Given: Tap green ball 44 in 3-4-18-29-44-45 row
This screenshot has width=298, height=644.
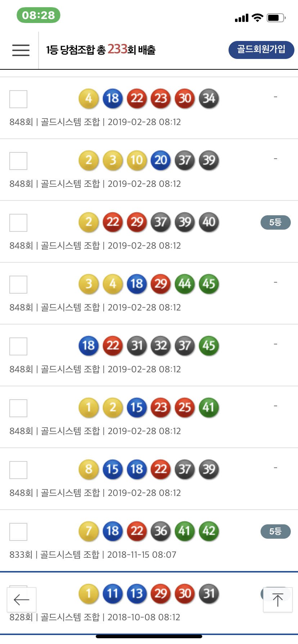Looking at the screenshot, I should click(x=185, y=284).
